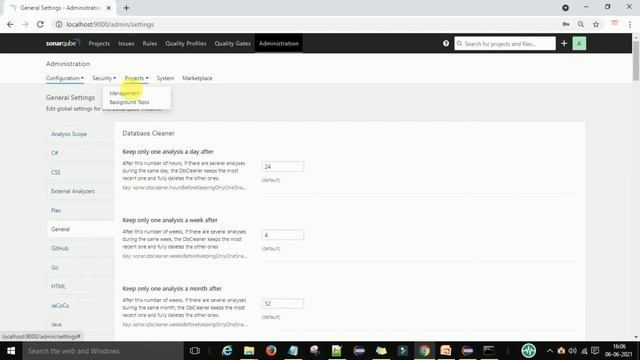The image size is (640, 360).
Task: Open the green user avatar menu
Action: [x=579, y=43]
